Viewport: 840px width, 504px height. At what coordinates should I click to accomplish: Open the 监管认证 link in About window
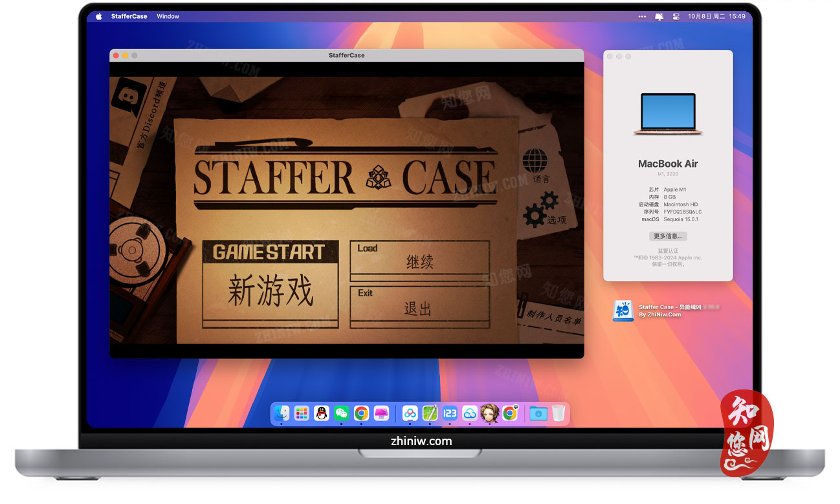668,250
